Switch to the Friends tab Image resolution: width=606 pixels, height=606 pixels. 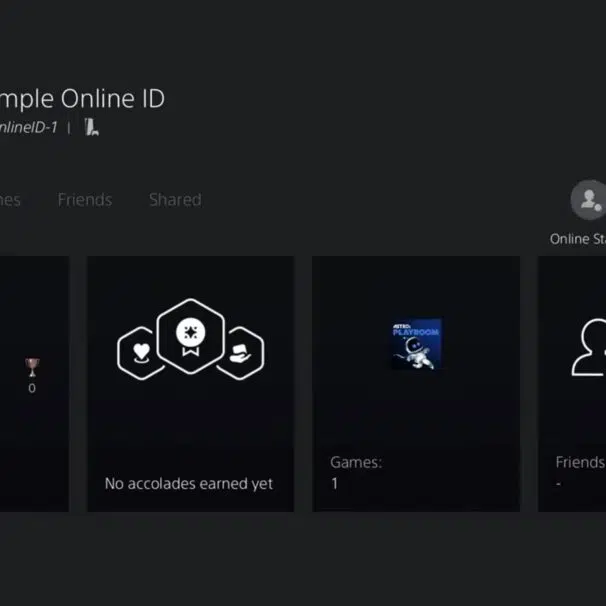point(85,200)
